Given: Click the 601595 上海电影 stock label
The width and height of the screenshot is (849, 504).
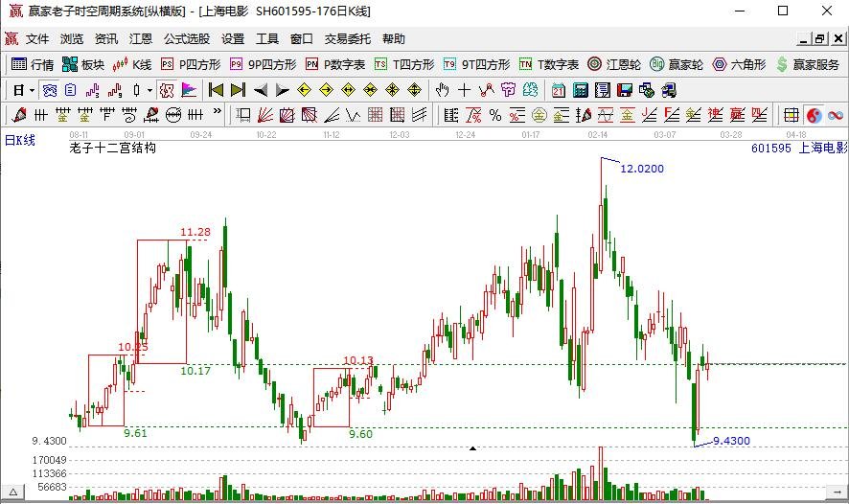Looking at the screenshot, I should [x=799, y=148].
